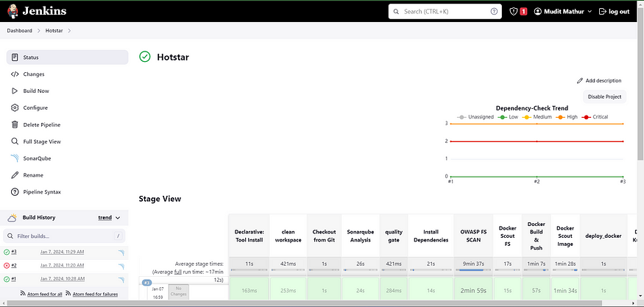Click the Build History weather icon

tap(13, 217)
